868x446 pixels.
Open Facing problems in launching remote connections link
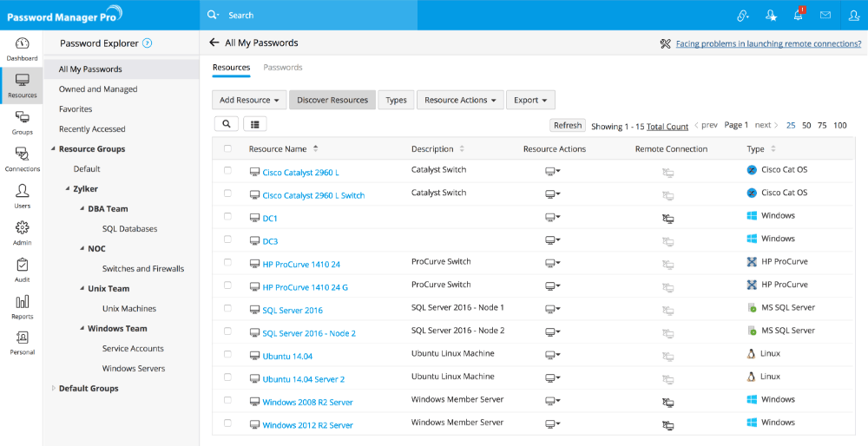point(768,43)
